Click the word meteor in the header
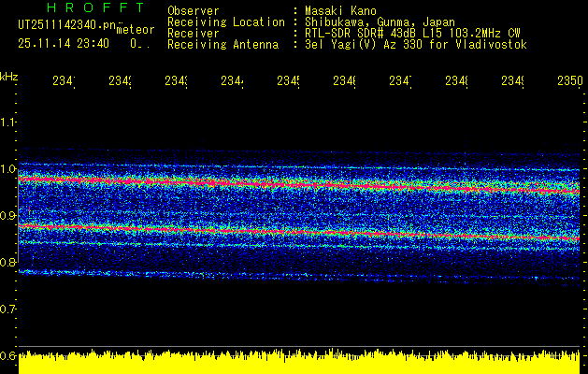Screen dimensions: 588x374 [135, 30]
